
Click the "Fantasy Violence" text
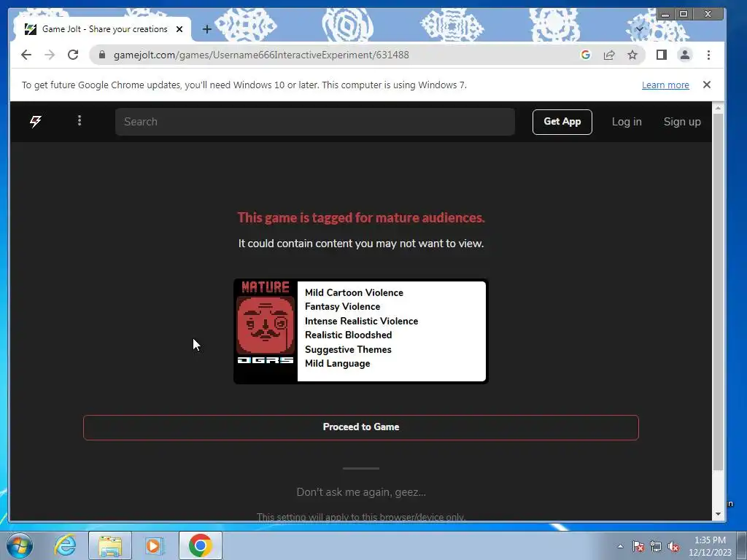[343, 307]
